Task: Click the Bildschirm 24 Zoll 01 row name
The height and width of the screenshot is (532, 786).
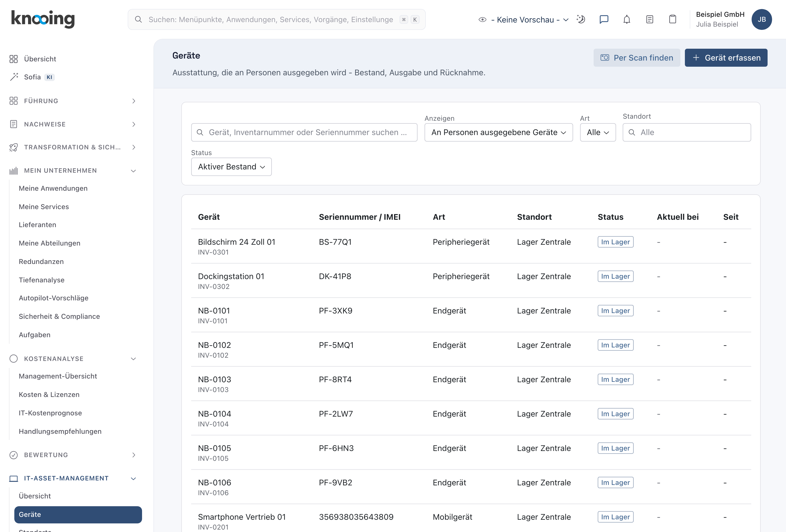Action: (x=236, y=242)
